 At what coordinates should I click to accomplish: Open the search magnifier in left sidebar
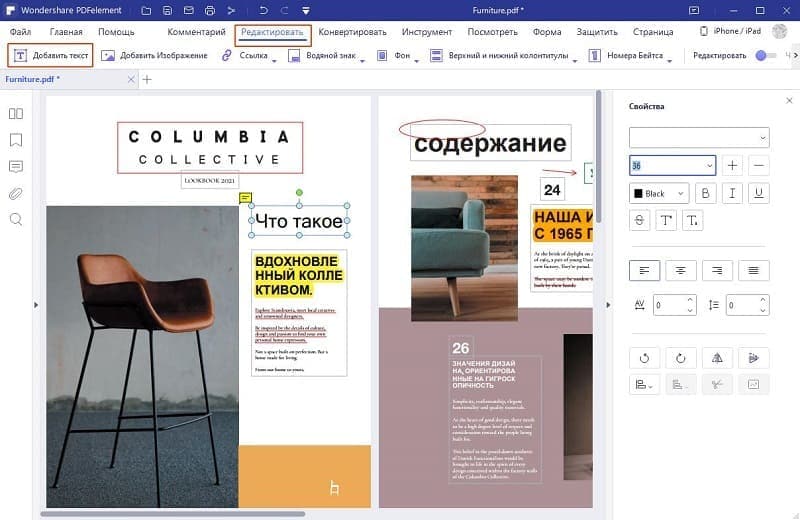coord(16,219)
